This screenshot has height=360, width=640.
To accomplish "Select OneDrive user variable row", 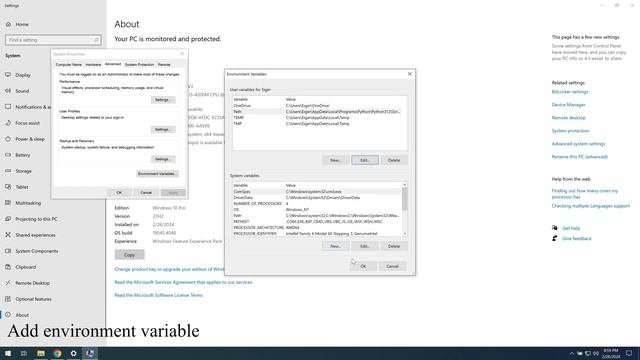I will pyautogui.click(x=320, y=106).
